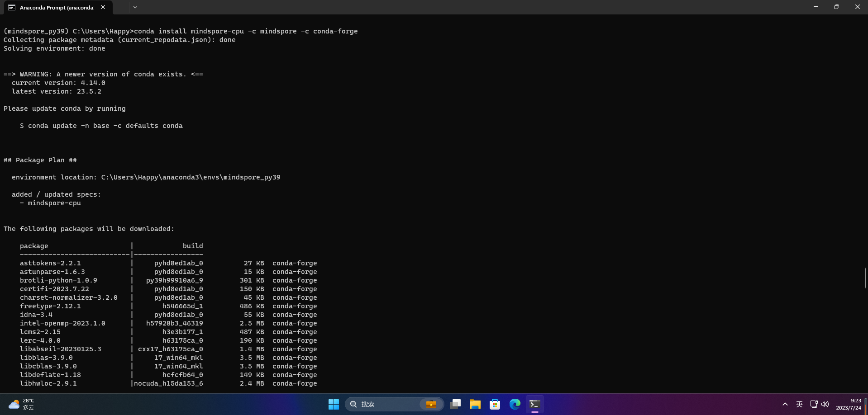This screenshot has width=868, height=415.
Task: Click the conda install mindspore-cpu command line
Action: [x=181, y=31]
